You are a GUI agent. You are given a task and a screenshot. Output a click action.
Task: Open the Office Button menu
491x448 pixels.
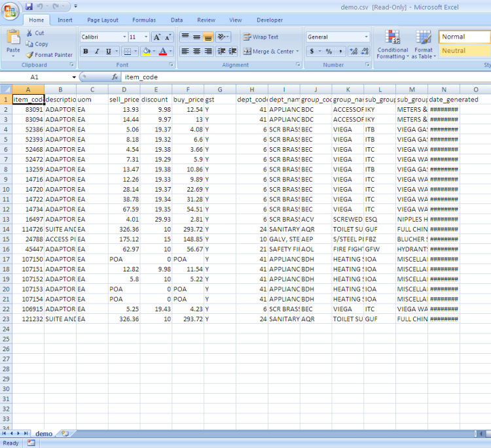[x=10, y=11]
